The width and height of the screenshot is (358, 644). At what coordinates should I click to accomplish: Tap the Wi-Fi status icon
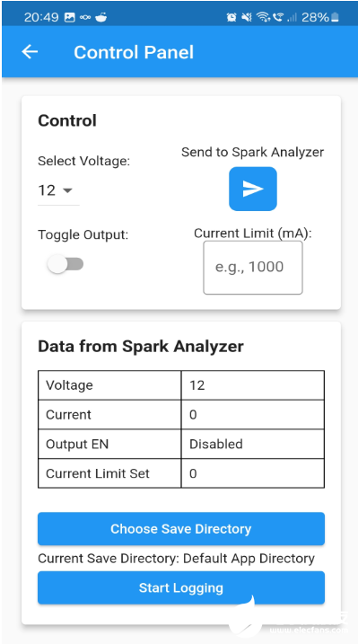point(263,17)
